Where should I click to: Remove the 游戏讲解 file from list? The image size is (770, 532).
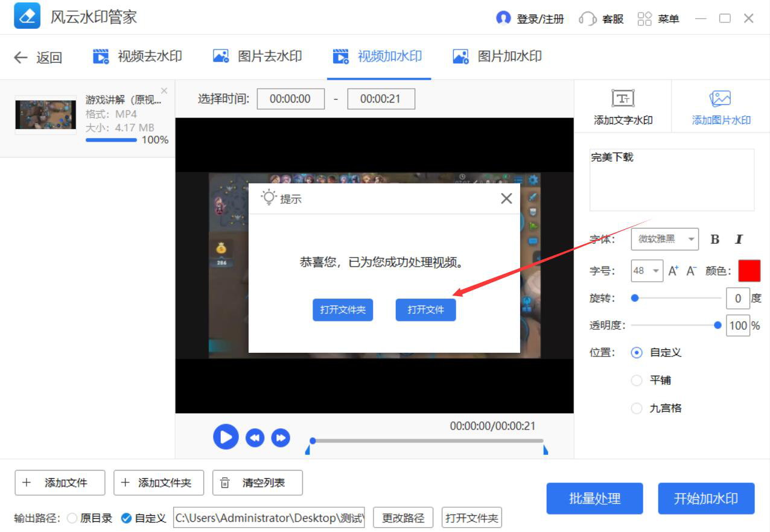164,91
